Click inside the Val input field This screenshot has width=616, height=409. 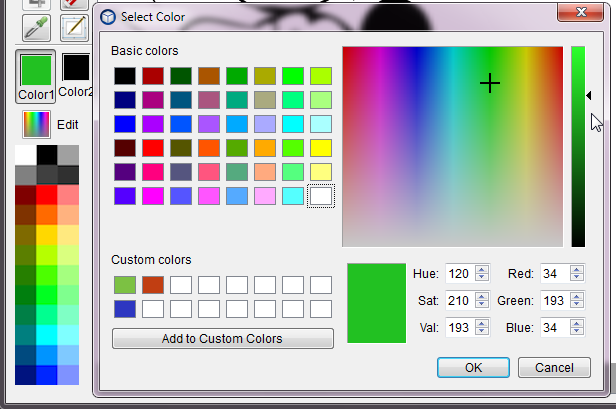460,327
